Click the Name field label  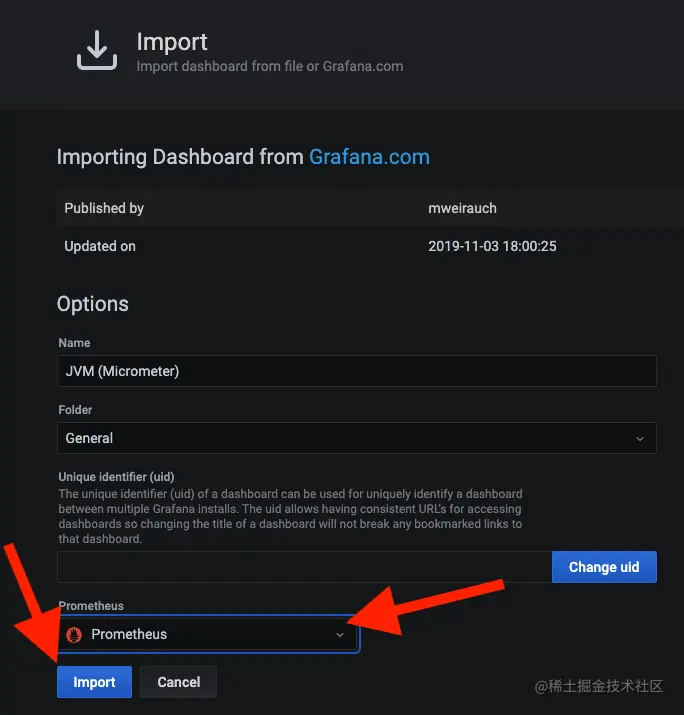[x=74, y=343]
